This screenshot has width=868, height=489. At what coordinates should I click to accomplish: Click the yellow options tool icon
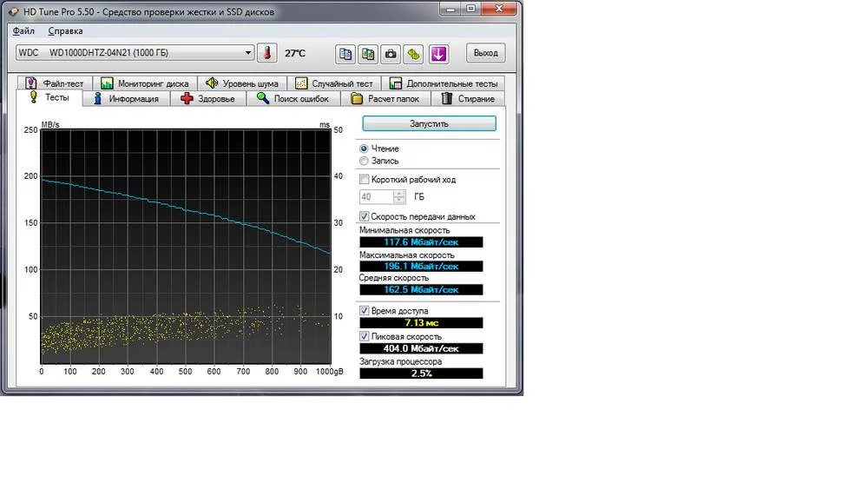(x=414, y=54)
